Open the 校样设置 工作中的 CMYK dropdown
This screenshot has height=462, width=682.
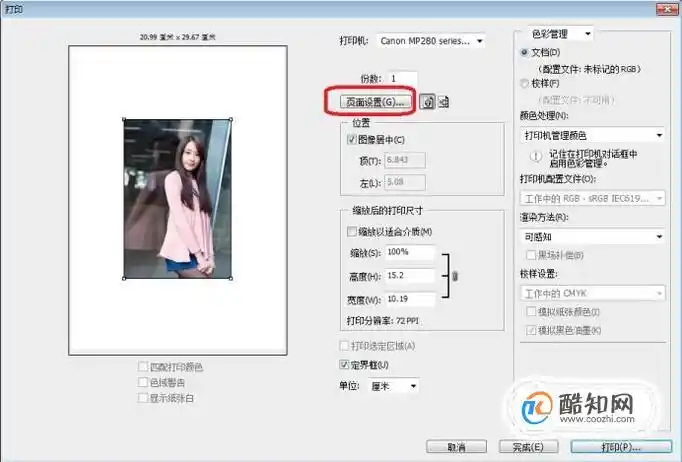592,294
